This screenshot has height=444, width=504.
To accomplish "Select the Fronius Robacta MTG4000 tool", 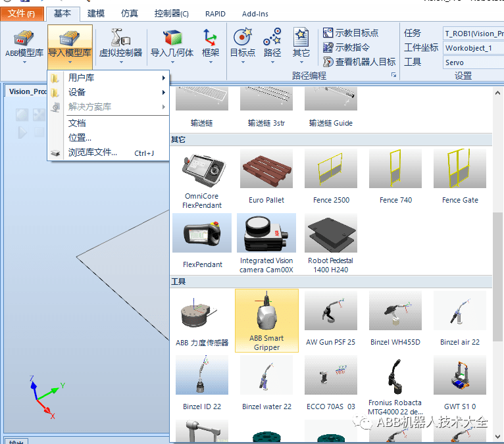I will [x=395, y=385].
